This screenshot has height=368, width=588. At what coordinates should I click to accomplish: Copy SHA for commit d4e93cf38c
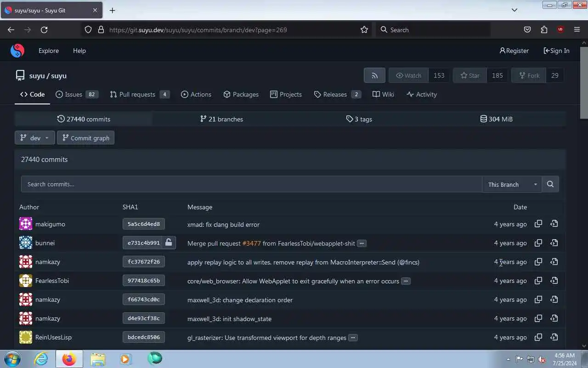point(538,318)
